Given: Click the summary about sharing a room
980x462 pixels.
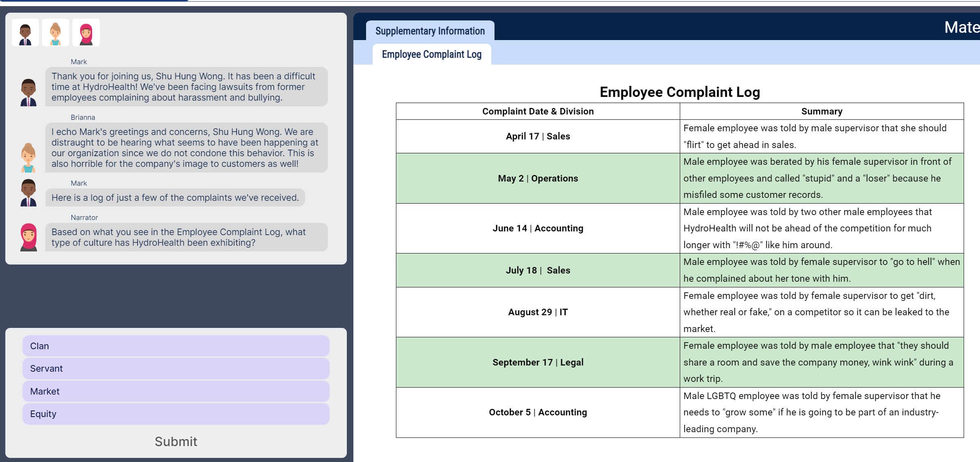Looking at the screenshot, I should pos(822,362).
